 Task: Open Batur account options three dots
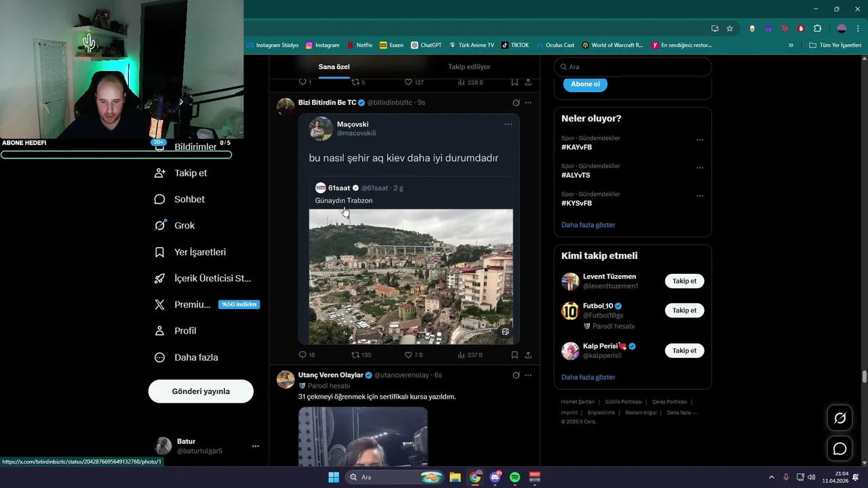click(256, 446)
